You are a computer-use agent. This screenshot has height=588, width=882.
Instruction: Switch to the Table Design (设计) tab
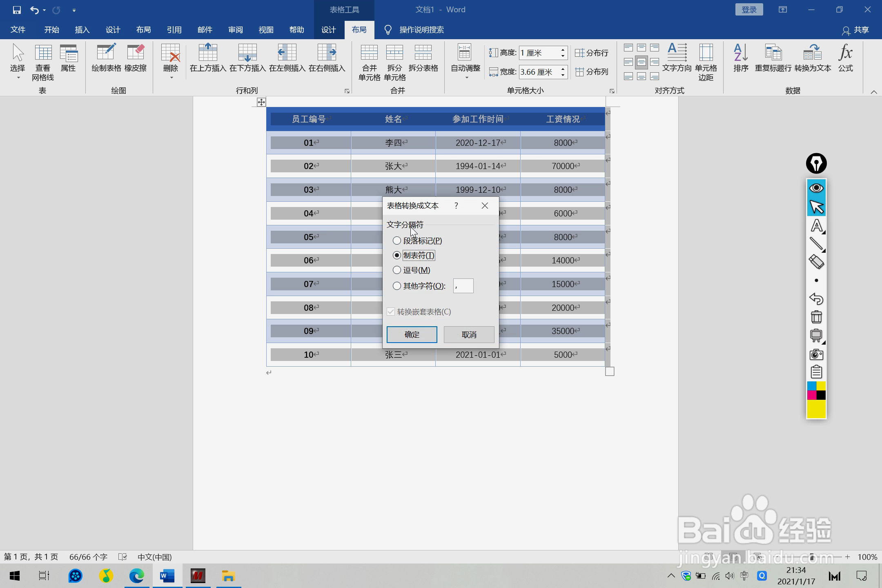pos(328,30)
